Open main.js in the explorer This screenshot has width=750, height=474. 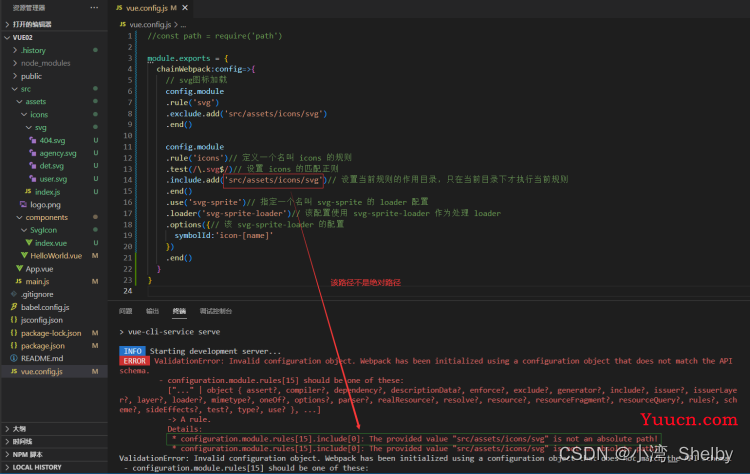tap(37, 281)
